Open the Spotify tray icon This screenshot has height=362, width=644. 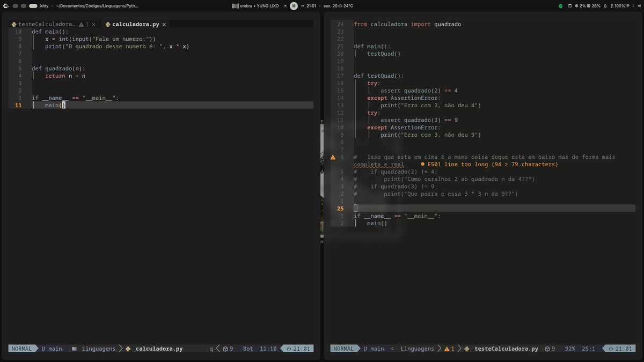(x=560, y=5)
